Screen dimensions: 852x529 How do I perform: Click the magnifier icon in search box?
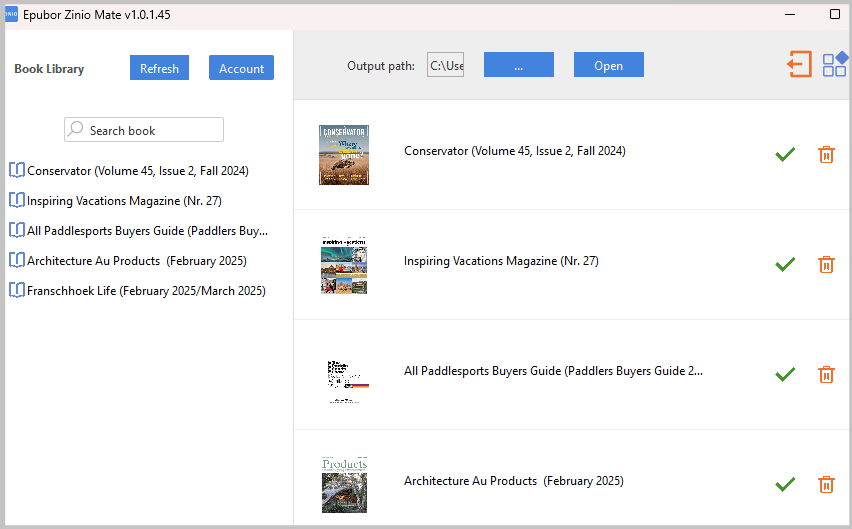[76, 129]
